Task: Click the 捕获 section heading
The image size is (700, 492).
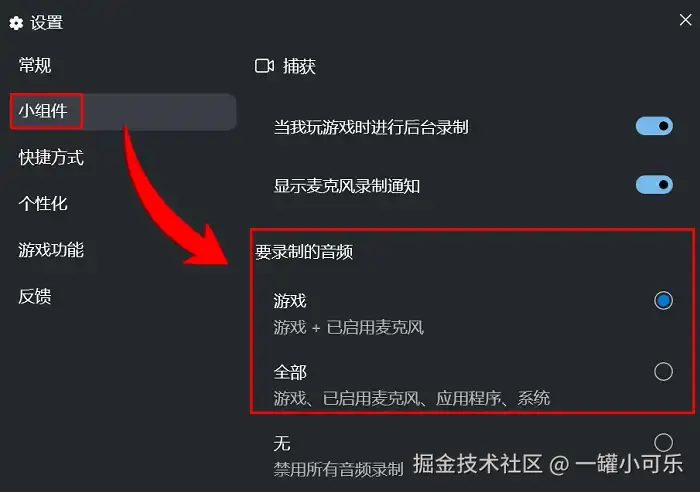Action: coord(299,67)
